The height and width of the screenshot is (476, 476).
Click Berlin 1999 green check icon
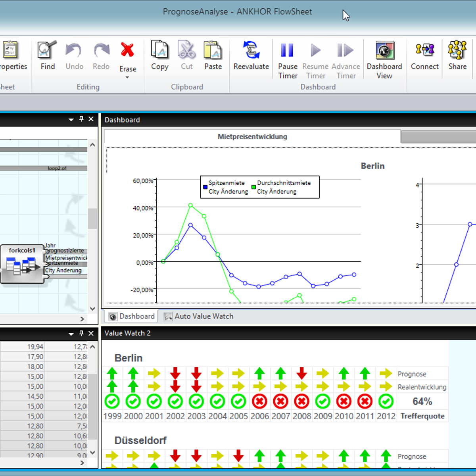tap(112, 401)
